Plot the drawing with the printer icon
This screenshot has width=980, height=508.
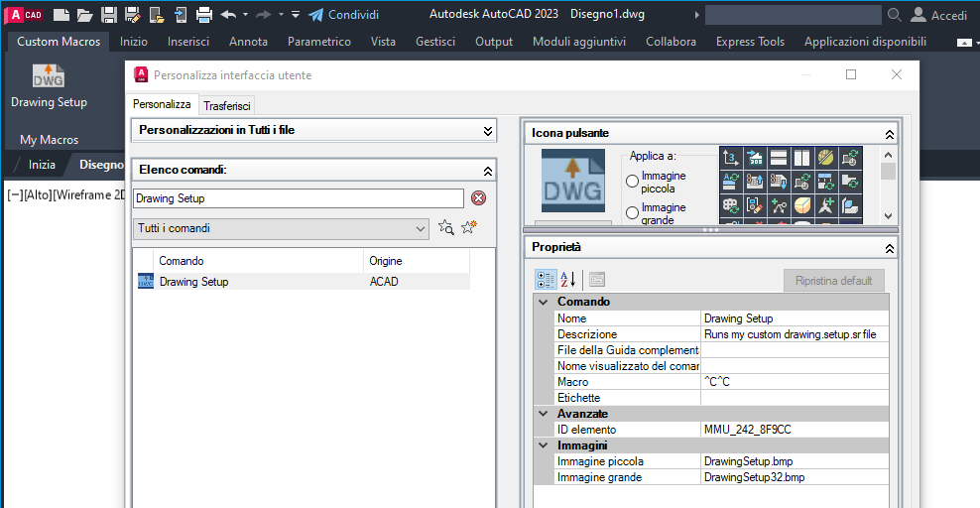click(x=204, y=14)
